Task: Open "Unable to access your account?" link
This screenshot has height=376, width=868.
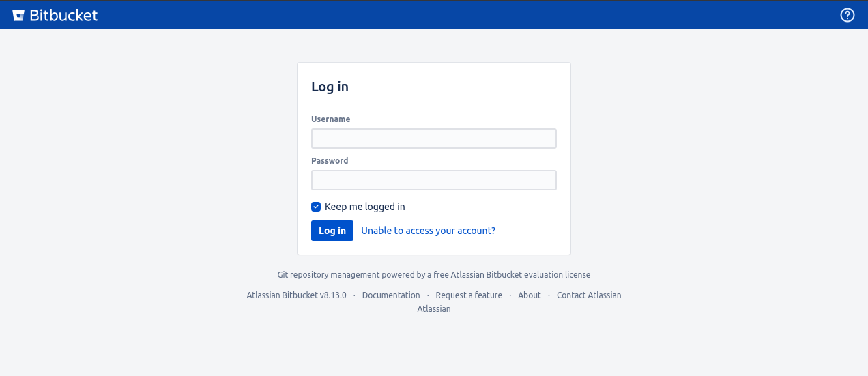Action: (x=428, y=231)
